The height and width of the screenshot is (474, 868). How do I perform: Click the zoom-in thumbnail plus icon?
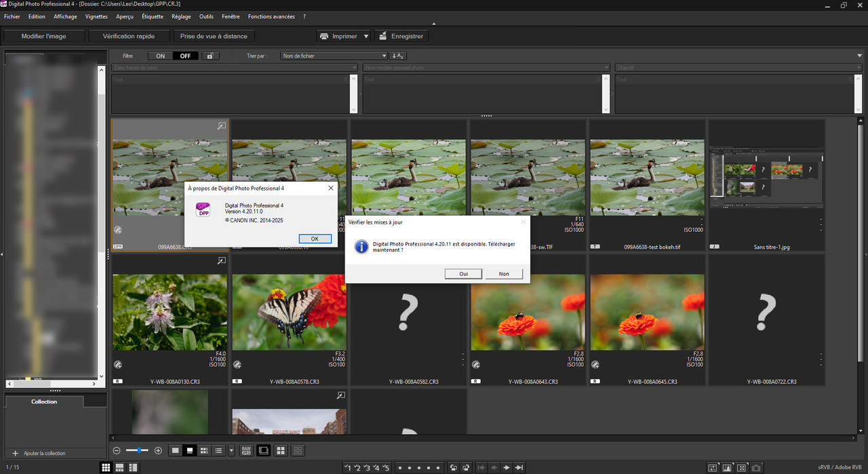[158, 450]
